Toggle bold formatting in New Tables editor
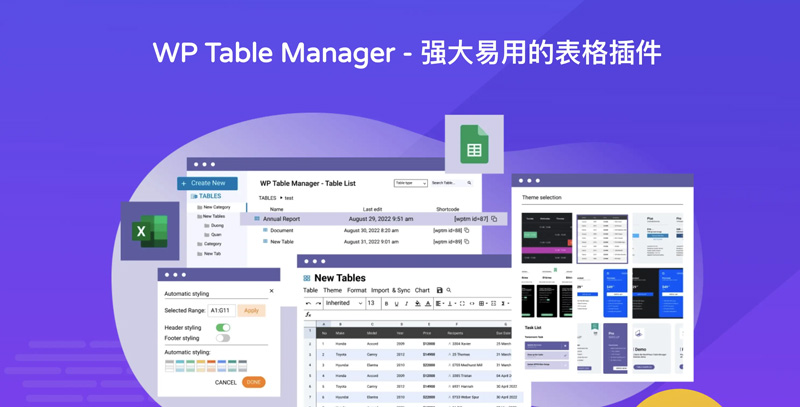 tap(386, 303)
